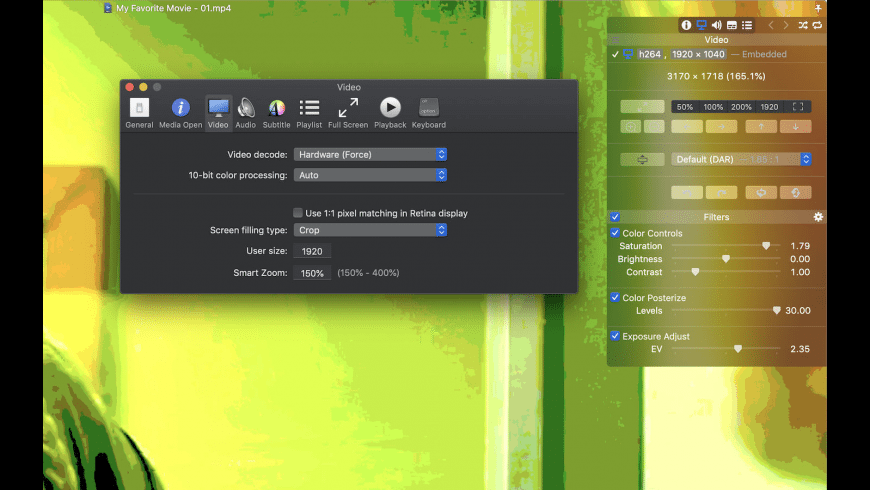Image resolution: width=870 pixels, height=490 pixels.
Task: Set video size to 50%
Action: [x=685, y=107]
